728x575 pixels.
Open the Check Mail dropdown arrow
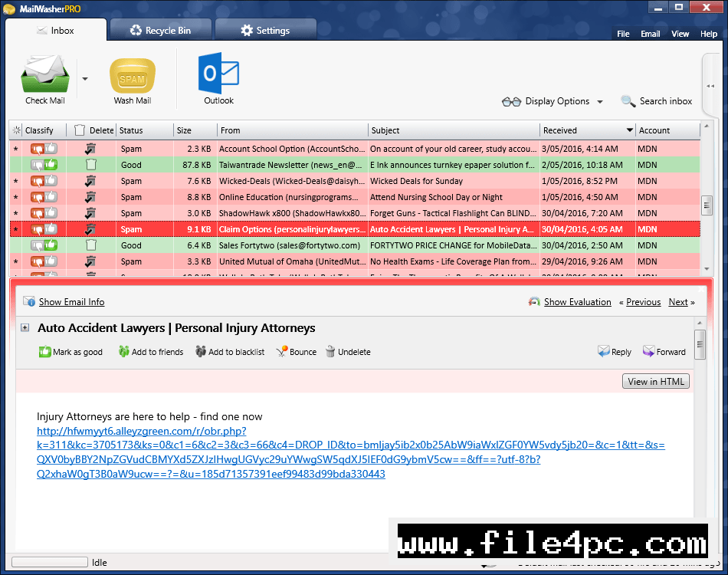click(85, 79)
